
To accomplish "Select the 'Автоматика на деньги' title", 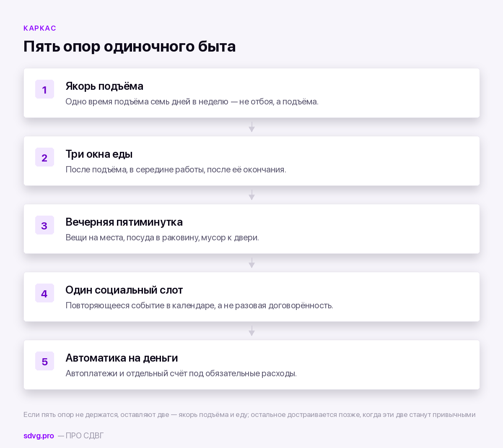I will (122, 358).
